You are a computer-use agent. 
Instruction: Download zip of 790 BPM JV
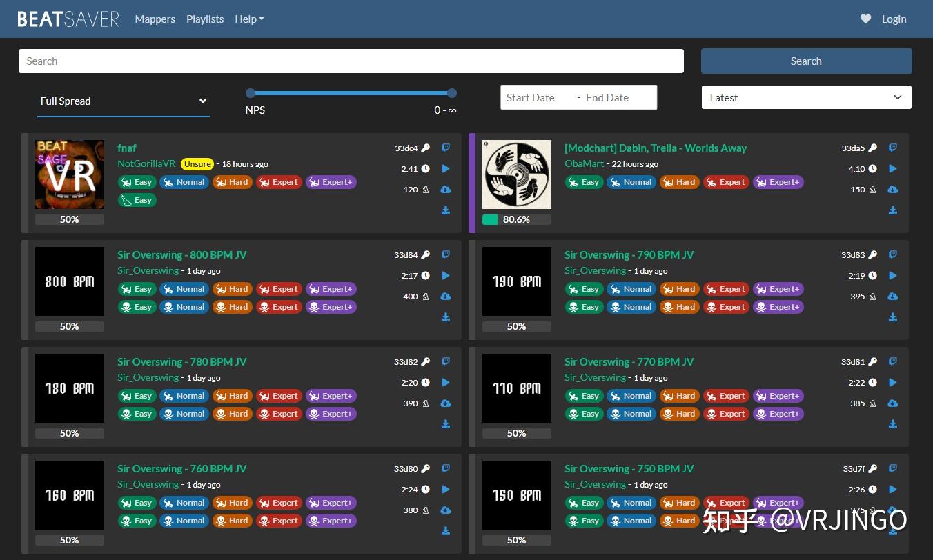click(893, 317)
